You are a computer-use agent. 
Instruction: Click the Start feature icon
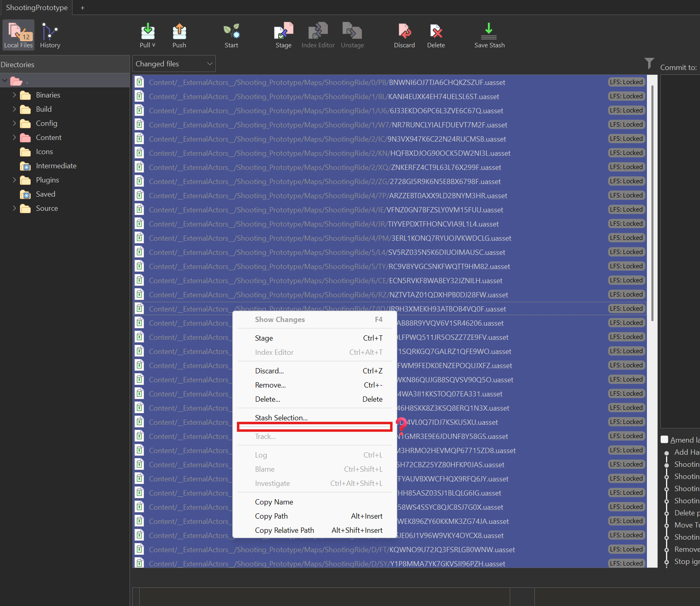pyautogui.click(x=232, y=32)
